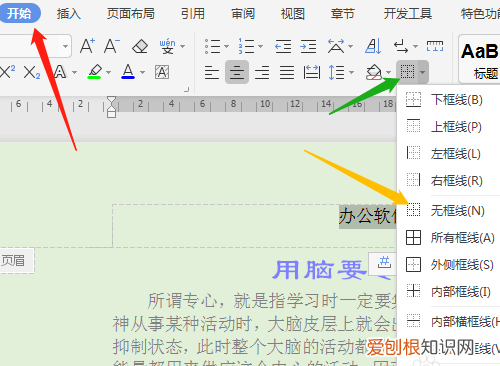This screenshot has height=366, width=500.
Task: Click the phonetic guide wén icon
Action: pos(167,46)
